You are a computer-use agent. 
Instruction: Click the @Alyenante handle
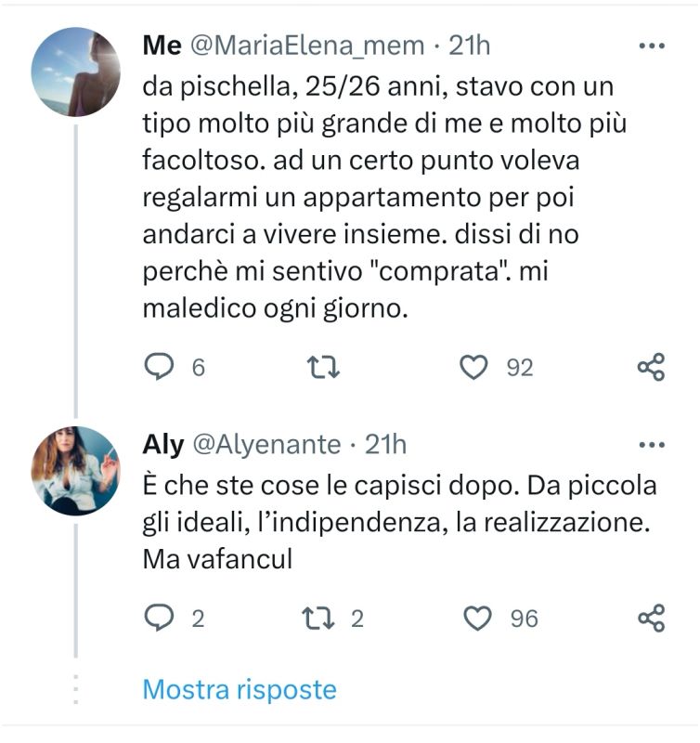(266, 445)
